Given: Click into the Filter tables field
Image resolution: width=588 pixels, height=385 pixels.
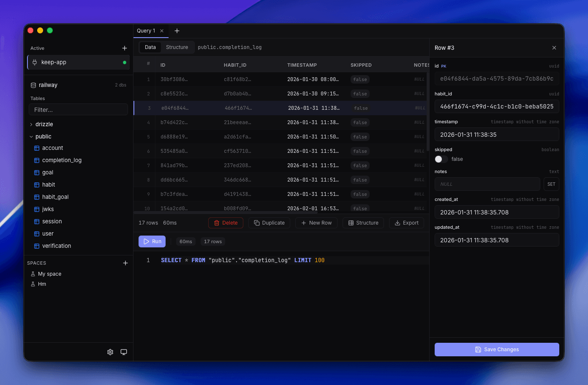Looking at the screenshot, I should pyautogui.click(x=78, y=109).
